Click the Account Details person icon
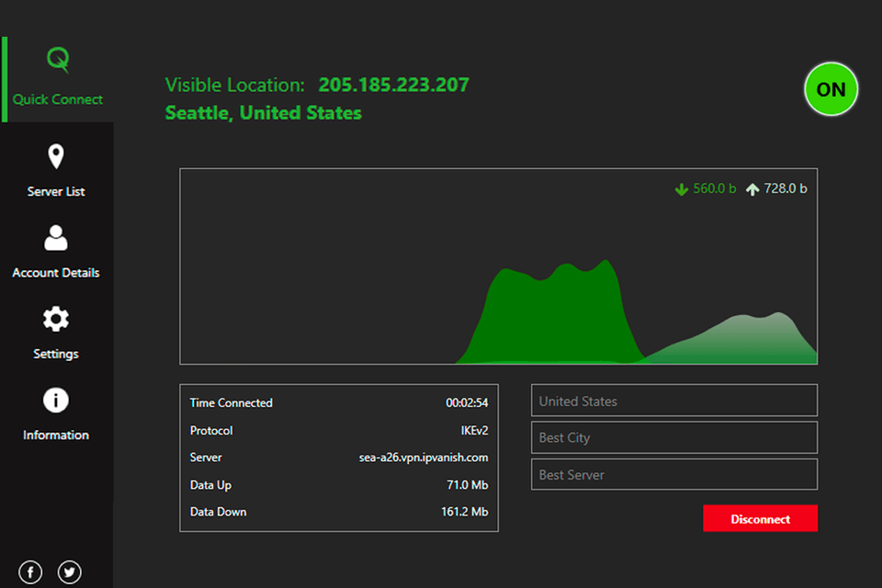The height and width of the screenshot is (588, 882). 56,238
